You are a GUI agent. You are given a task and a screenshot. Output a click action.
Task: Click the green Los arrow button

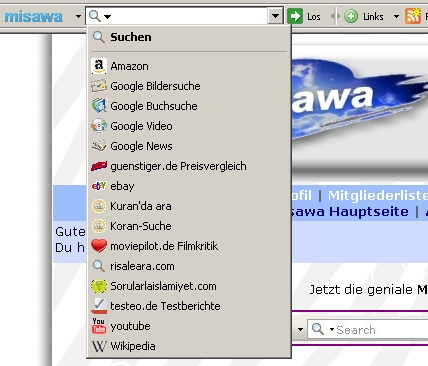click(295, 16)
